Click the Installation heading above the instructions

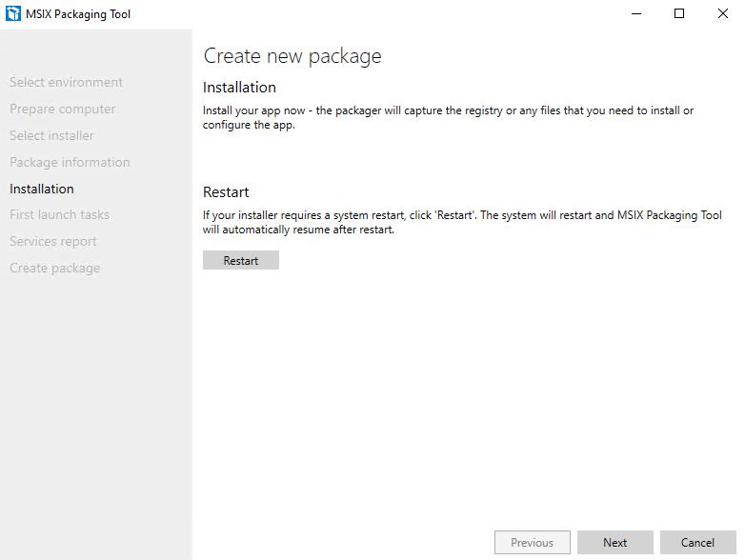point(239,88)
